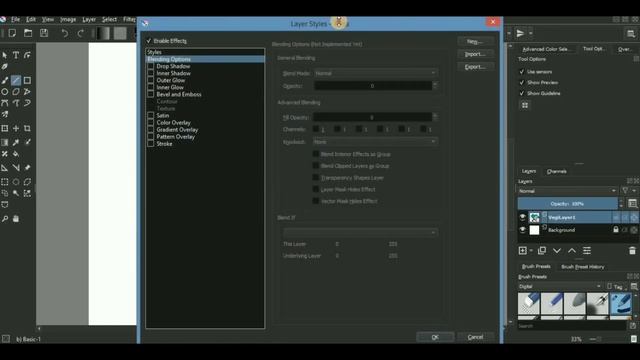Expand add-layer button arrow
640x360 pixels.
click(x=531, y=251)
